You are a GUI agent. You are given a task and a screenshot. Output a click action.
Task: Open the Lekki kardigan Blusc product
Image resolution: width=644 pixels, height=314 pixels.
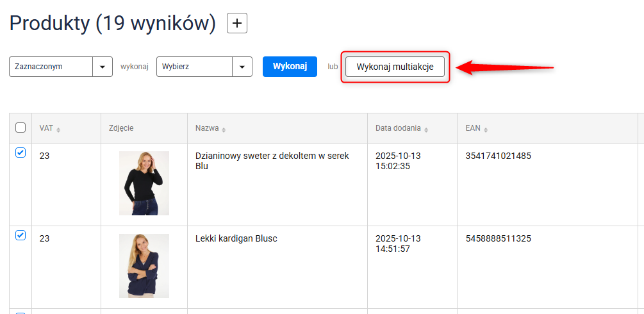coord(236,238)
